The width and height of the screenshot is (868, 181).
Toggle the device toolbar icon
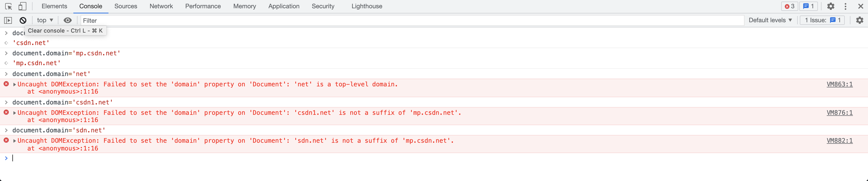[x=22, y=6]
